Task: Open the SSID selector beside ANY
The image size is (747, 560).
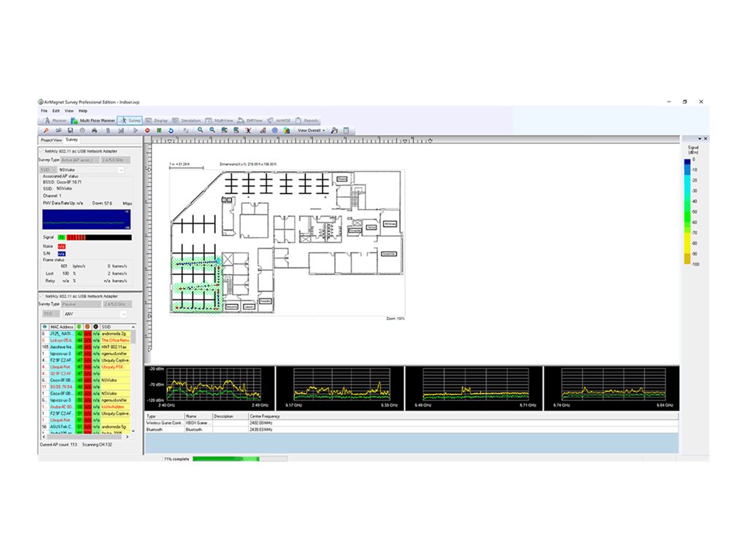Action: point(50,314)
